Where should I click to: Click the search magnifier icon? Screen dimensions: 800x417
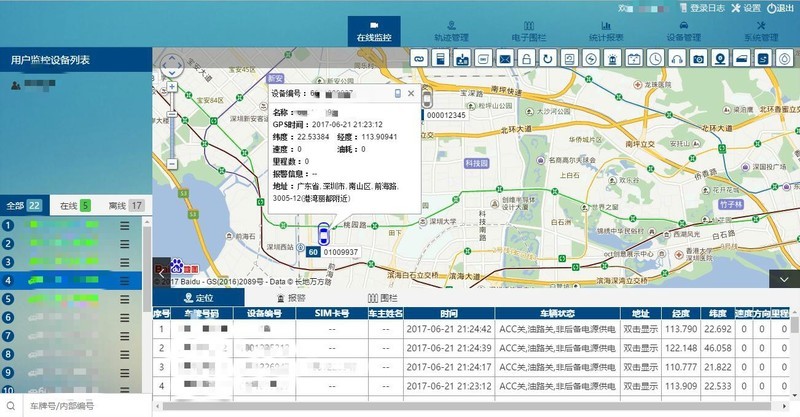pos(11,406)
